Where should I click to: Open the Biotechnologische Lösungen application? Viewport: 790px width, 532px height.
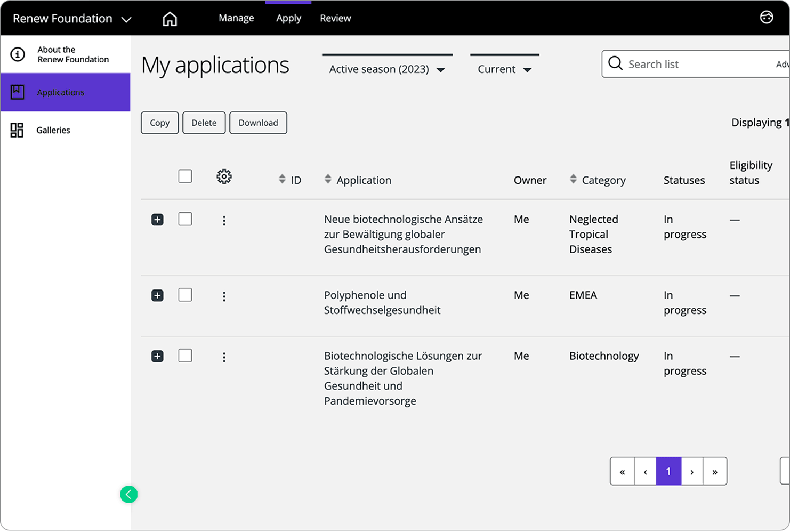[x=403, y=378]
